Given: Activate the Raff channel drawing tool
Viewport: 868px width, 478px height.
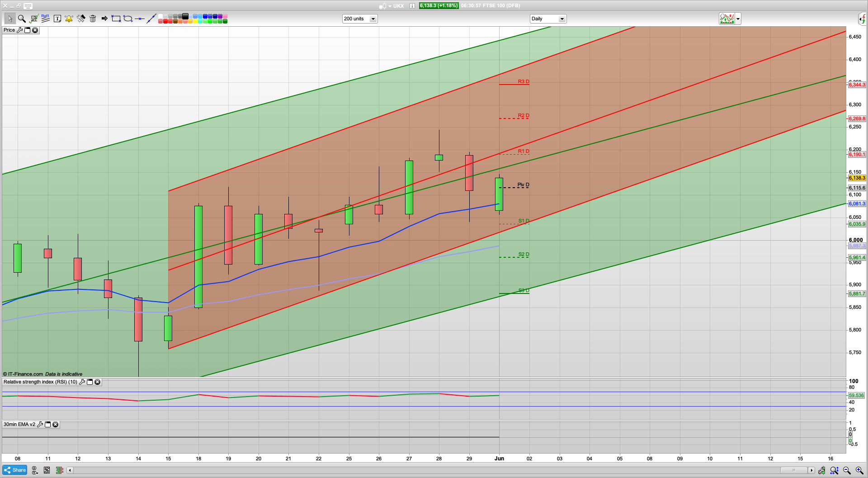Looking at the screenshot, I should click(x=45, y=18).
